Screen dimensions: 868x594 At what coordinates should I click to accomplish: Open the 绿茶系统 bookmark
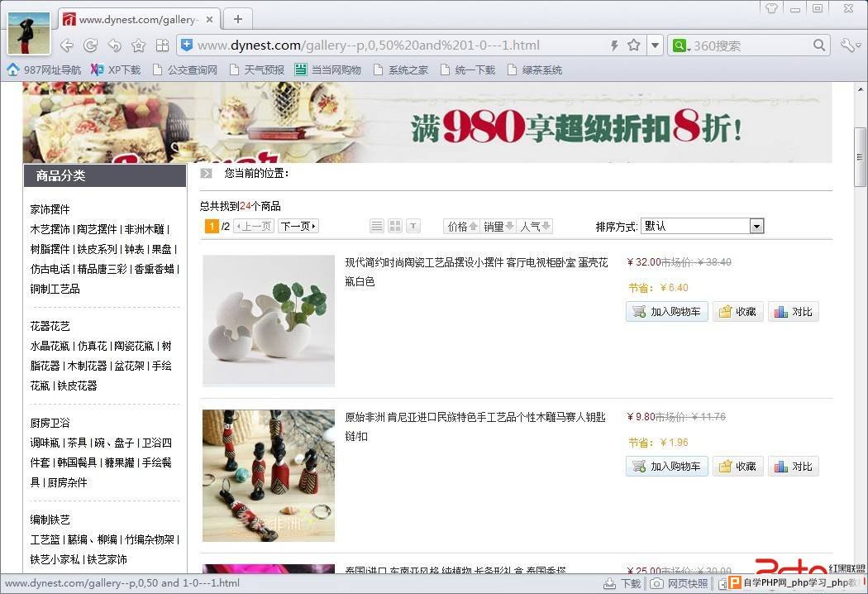tap(535, 69)
